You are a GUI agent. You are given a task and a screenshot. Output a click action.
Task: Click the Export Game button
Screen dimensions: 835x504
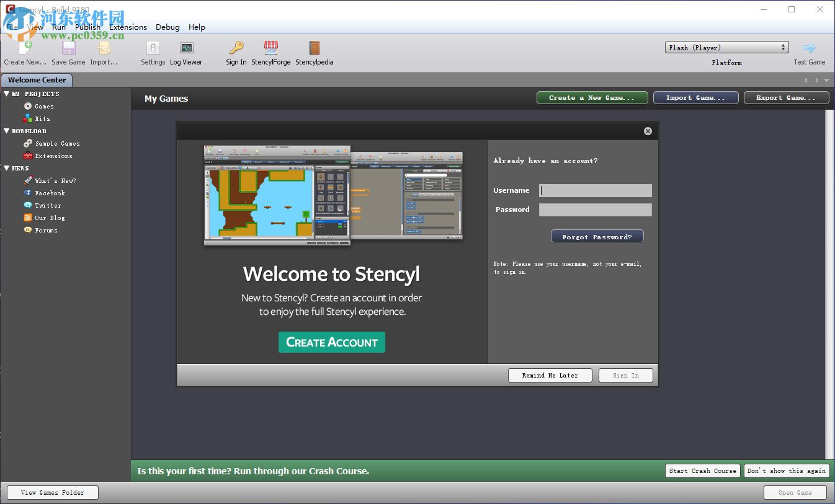786,98
